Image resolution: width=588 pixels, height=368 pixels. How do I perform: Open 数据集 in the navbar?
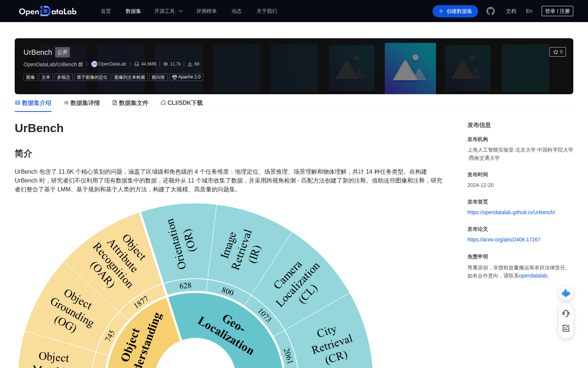pyautogui.click(x=133, y=11)
